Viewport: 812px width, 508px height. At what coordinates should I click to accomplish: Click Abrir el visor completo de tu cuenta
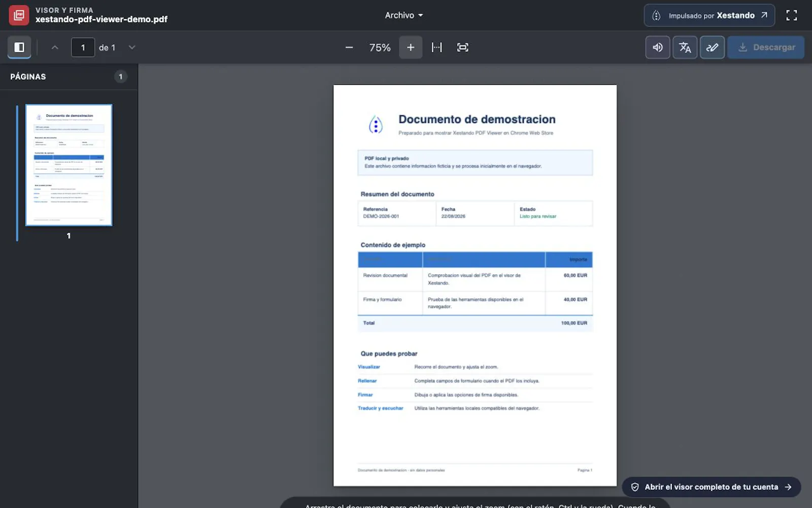click(x=712, y=487)
